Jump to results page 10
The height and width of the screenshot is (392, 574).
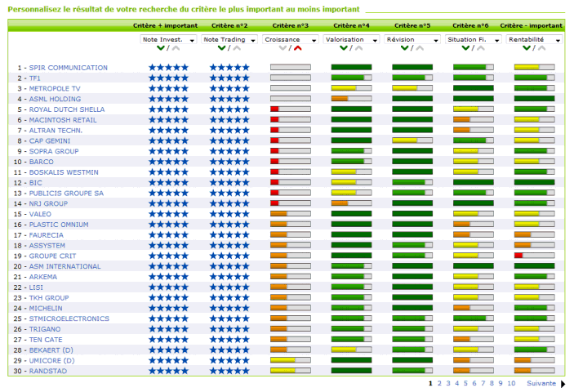510,383
